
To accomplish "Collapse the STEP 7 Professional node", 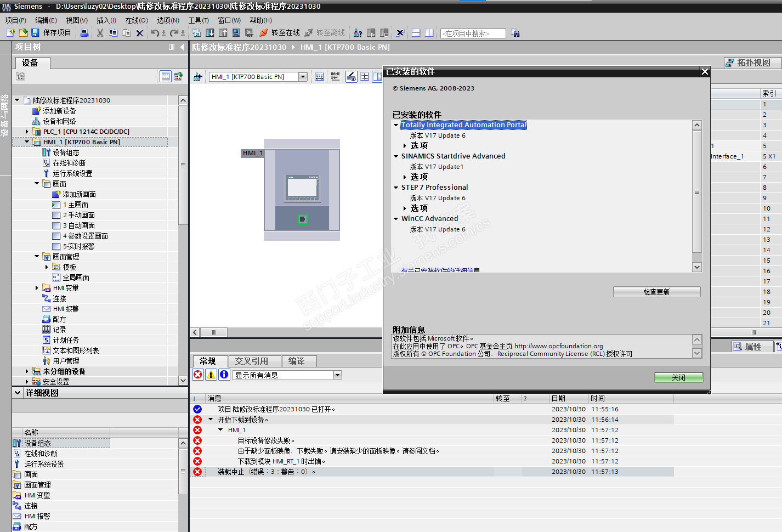I will [x=396, y=188].
